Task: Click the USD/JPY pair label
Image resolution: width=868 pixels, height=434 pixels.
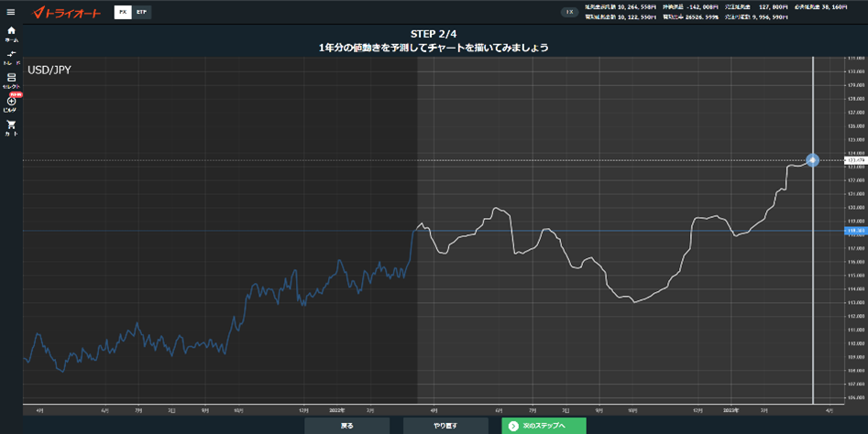Action: [x=49, y=71]
